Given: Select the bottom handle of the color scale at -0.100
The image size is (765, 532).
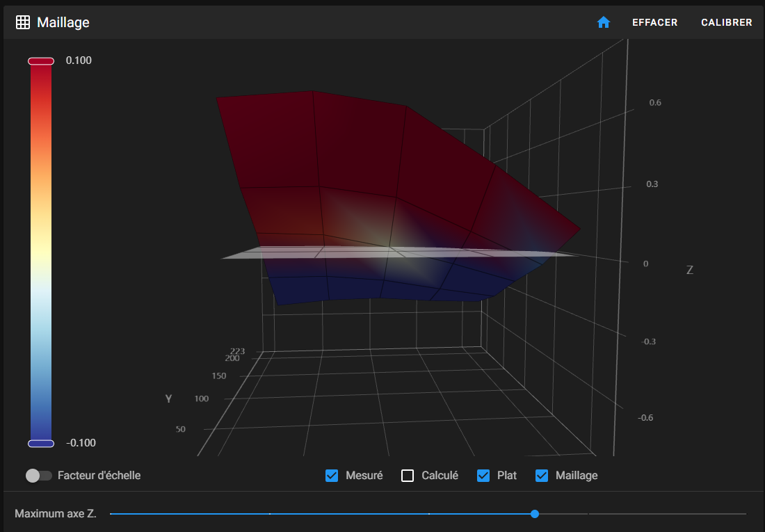Looking at the screenshot, I should click(x=41, y=443).
